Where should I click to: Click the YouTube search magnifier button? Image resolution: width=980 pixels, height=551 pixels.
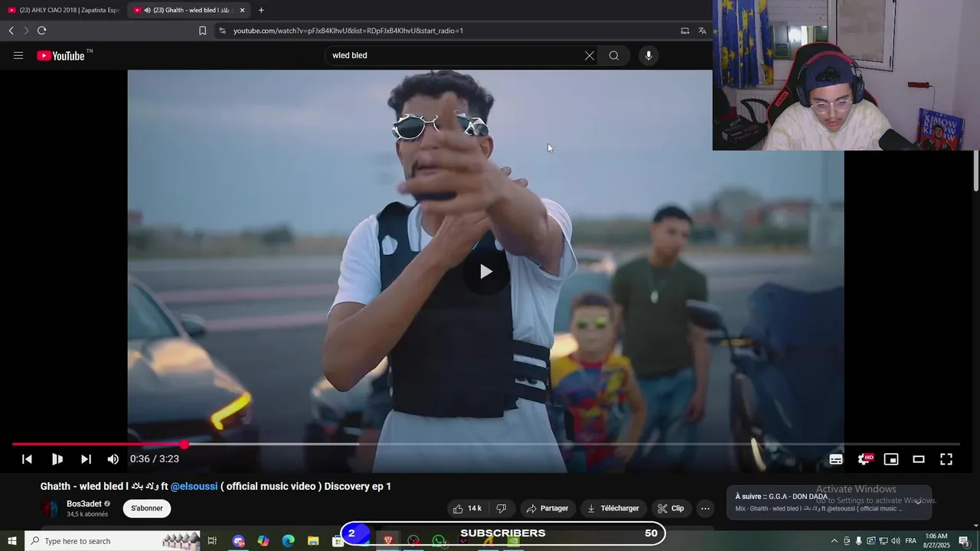pos(614,55)
